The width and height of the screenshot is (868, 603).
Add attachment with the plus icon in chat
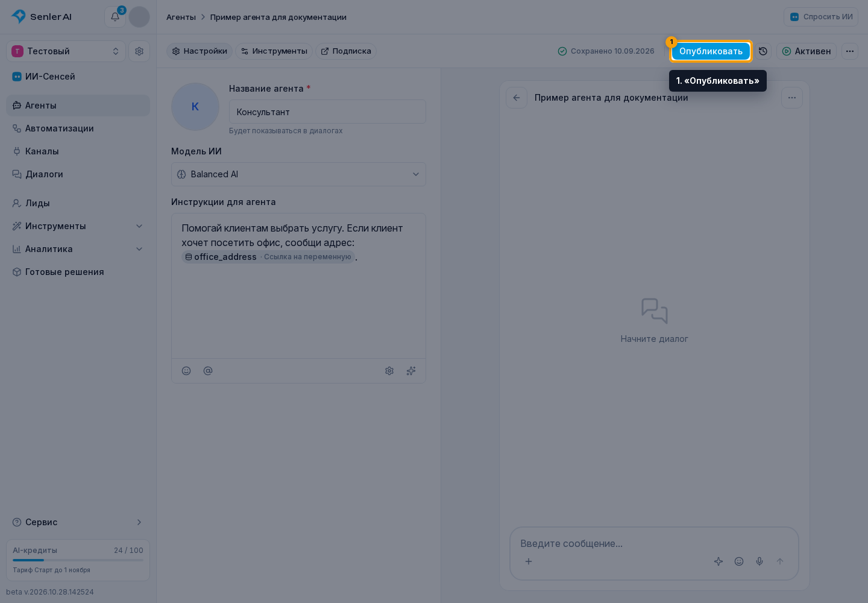(x=529, y=561)
